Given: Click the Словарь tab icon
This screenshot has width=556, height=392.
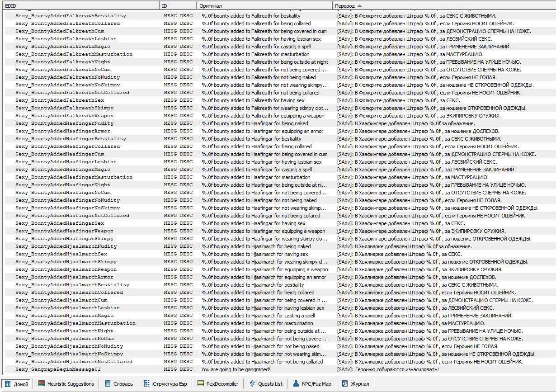Looking at the screenshot, I should click(108, 384).
